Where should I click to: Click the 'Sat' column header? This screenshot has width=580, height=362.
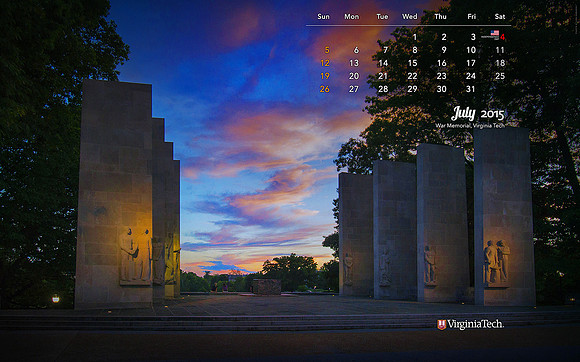click(x=500, y=17)
